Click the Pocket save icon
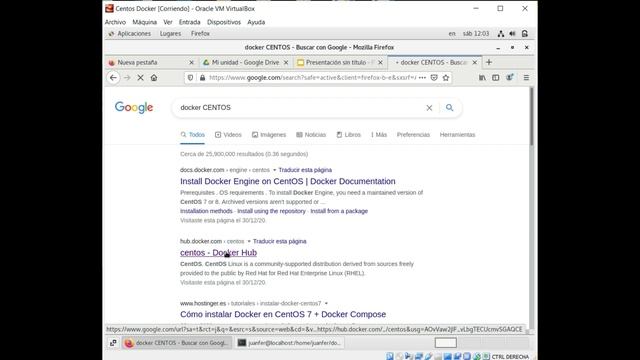This screenshot has height=360, width=640. [x=434, y=78]
